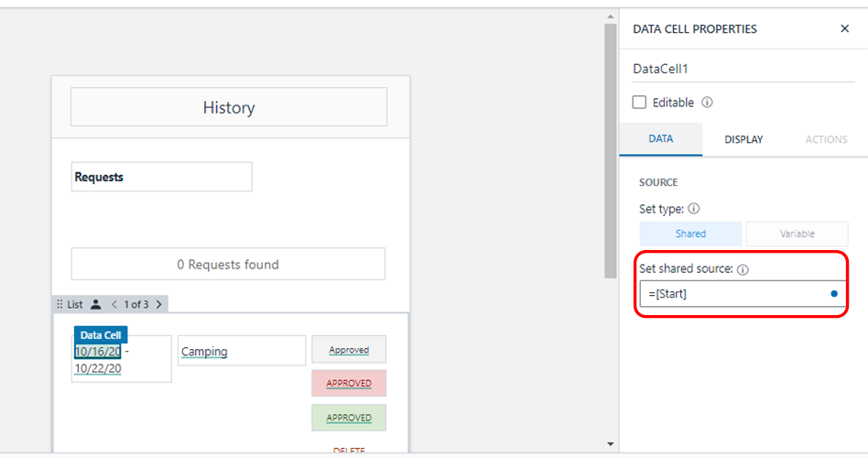Open the ACTIONS tab
Viewport: 868px width, 458px height.
(x=826, y=139)
